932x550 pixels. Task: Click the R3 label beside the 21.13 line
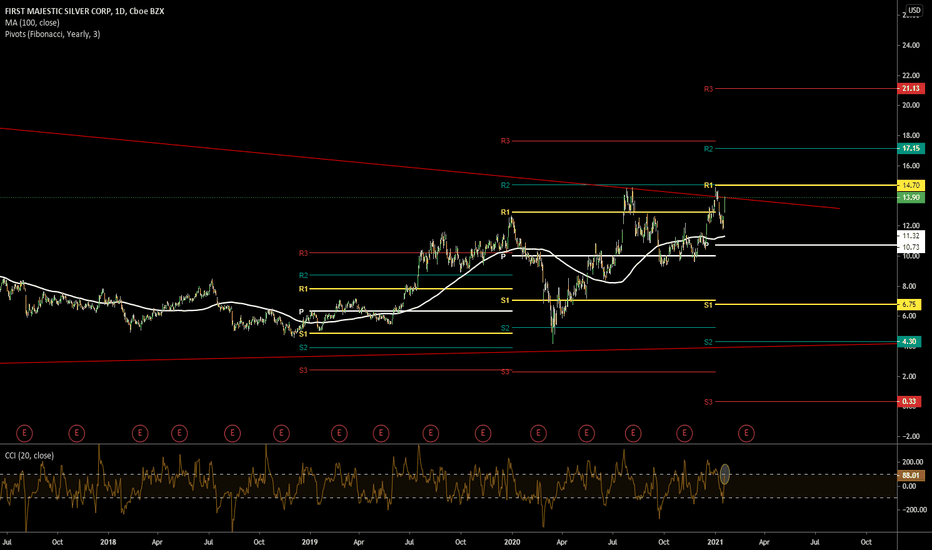(709, 89)
